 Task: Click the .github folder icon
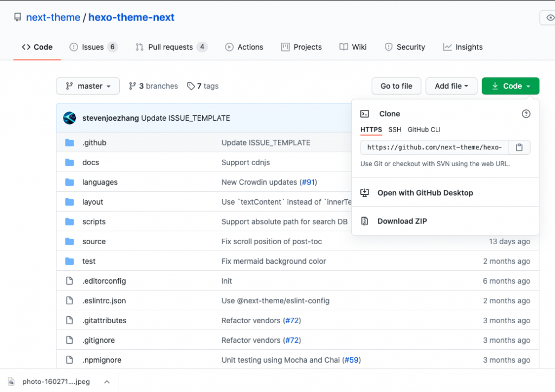coord(69,142)
